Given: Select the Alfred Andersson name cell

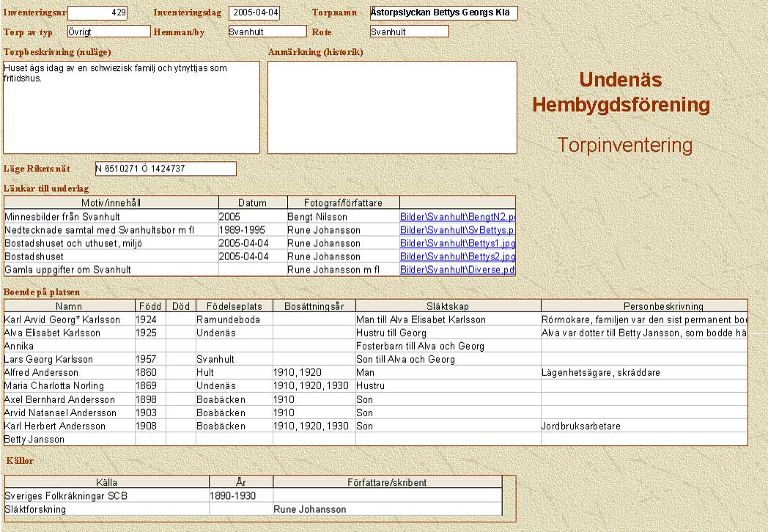Looking at the screenshot, I should click(x=69, y=372).
